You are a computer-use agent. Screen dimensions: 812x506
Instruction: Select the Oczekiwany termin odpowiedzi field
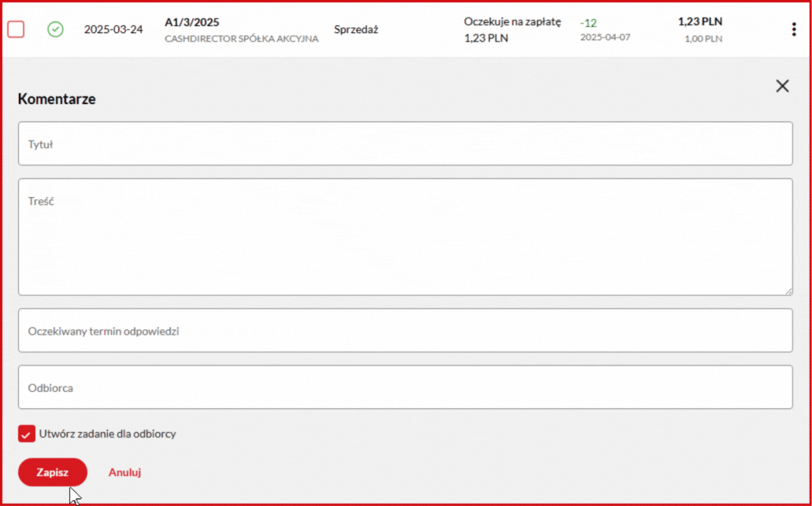pos(406,330)
